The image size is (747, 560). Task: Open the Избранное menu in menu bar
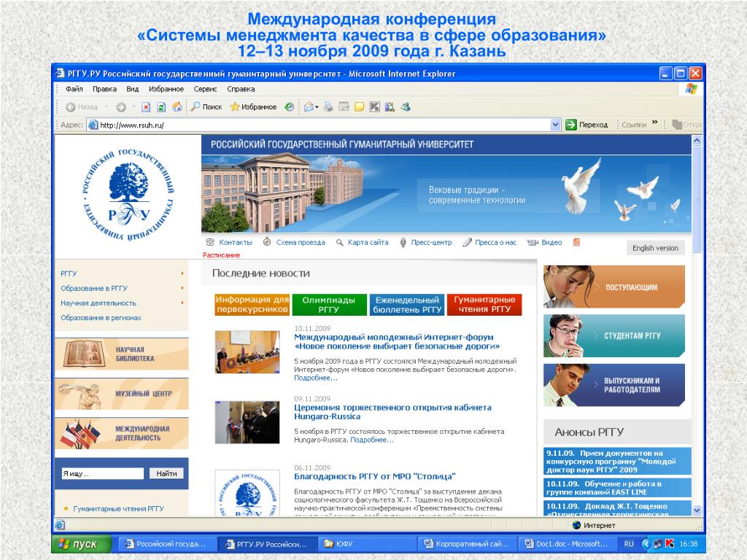[x=166, y=89]
